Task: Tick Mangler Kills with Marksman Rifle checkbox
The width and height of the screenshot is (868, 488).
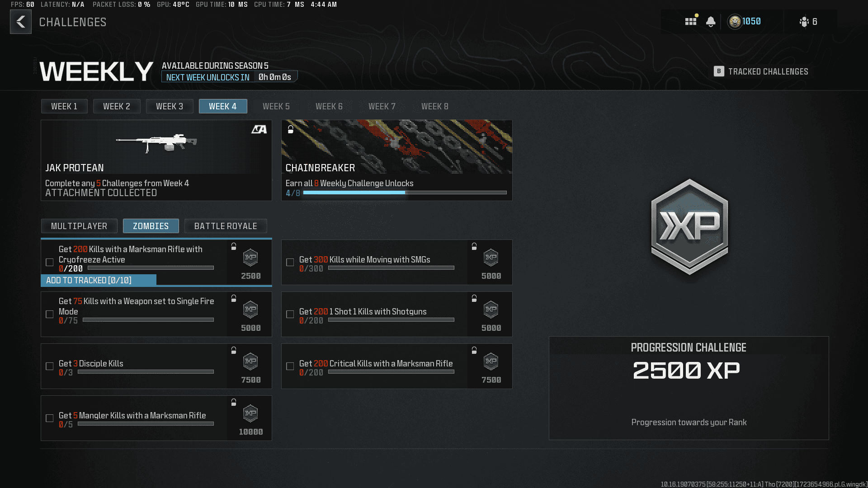Action: click(x=50, y=418)
